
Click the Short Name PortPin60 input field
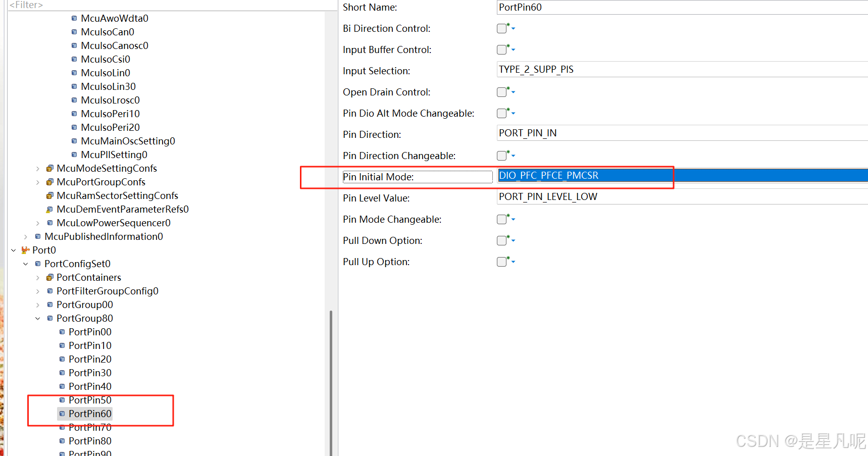pyautogui.click(x=683, y=8)
